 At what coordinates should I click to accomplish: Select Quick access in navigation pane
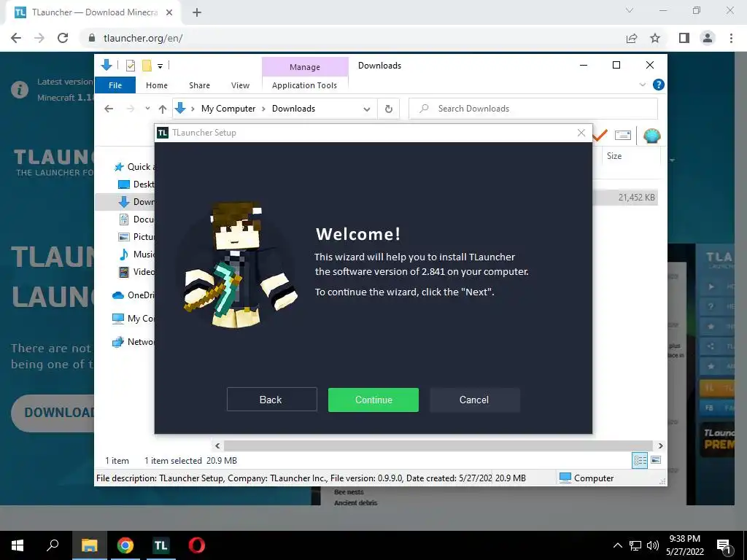[133, 167]
